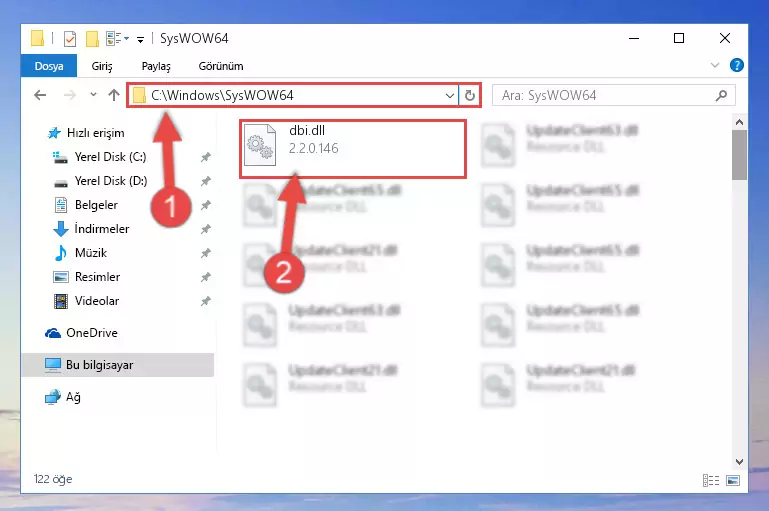The image size is (769, 511).
Task: Minimize the SysWOW64 window
Action: click(x=634, y=38)
